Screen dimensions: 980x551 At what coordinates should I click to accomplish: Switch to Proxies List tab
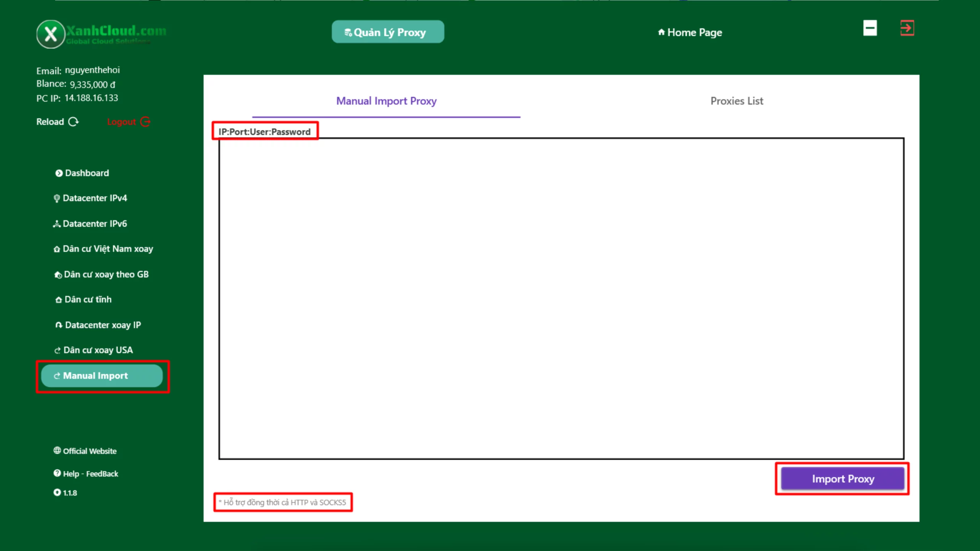coord(737,101)
